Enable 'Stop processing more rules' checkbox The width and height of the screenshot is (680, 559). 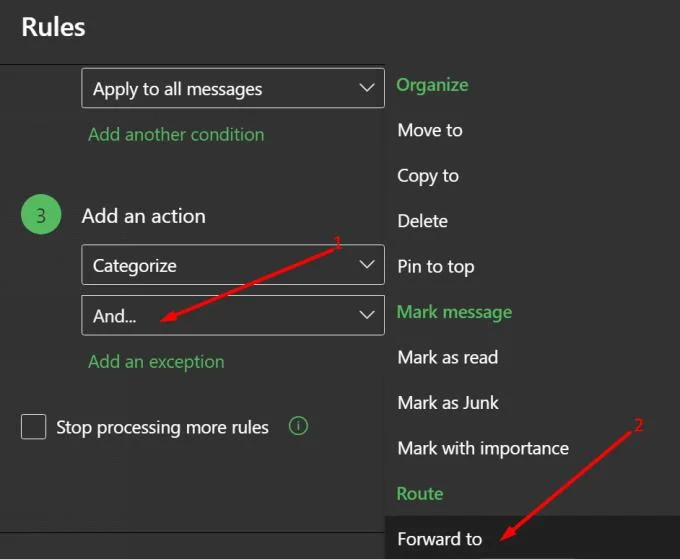coord(33,427)
